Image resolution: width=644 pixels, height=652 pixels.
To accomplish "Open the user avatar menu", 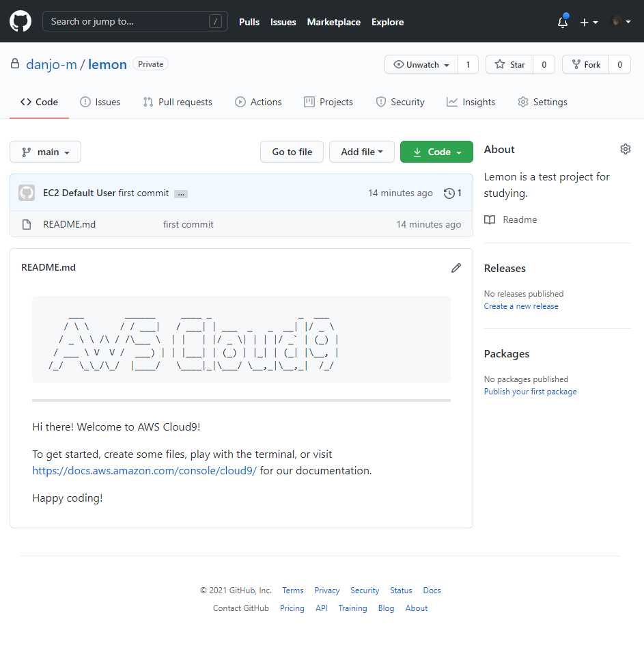I will coord(620,22).
